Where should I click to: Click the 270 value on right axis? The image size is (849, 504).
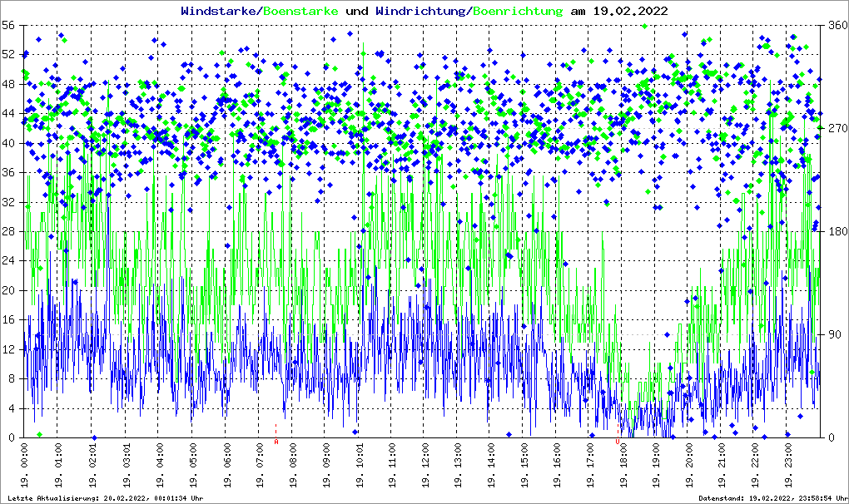[835, 129]
